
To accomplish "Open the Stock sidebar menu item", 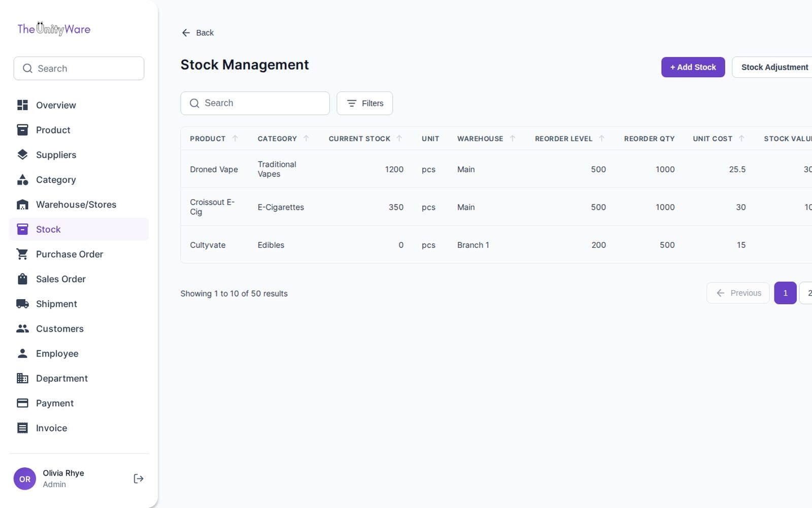I will pos(79,229).
